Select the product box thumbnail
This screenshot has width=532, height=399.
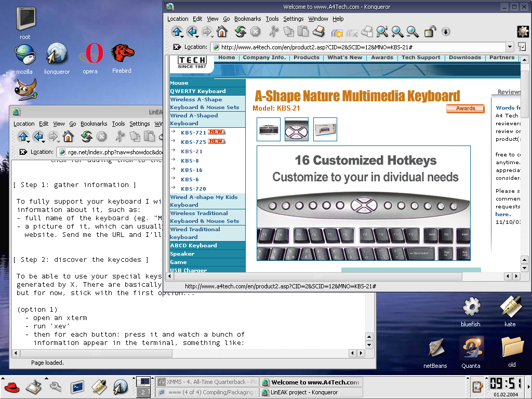[325, 129]
